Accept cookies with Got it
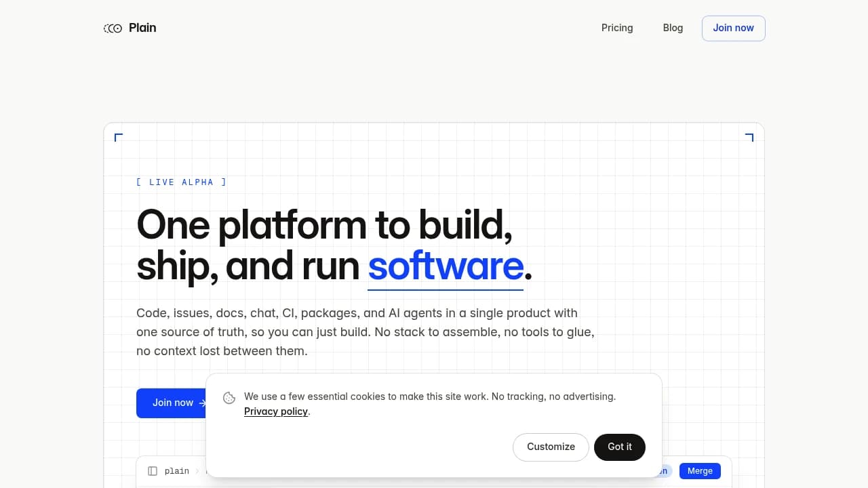 (x=620, y=447)
